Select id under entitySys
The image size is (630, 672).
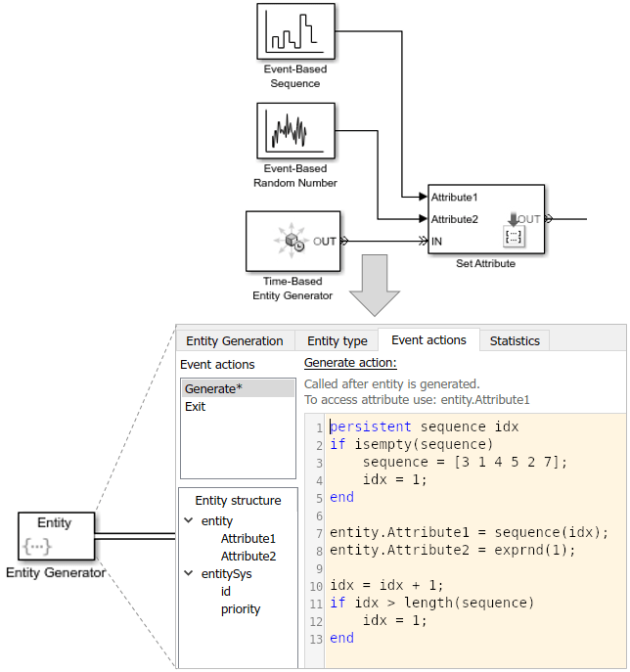226,591
